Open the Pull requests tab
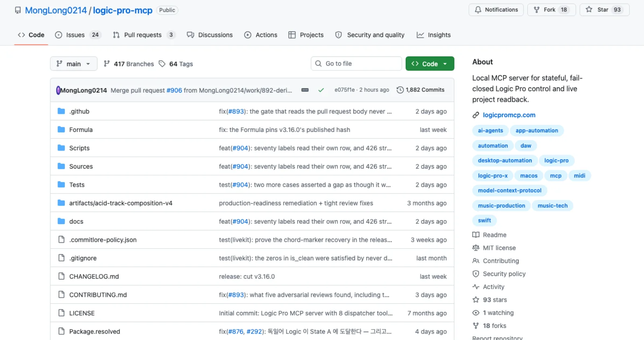The width and height of the screenshot is (644, 340). pyautogui.click(x=144, y=35)
